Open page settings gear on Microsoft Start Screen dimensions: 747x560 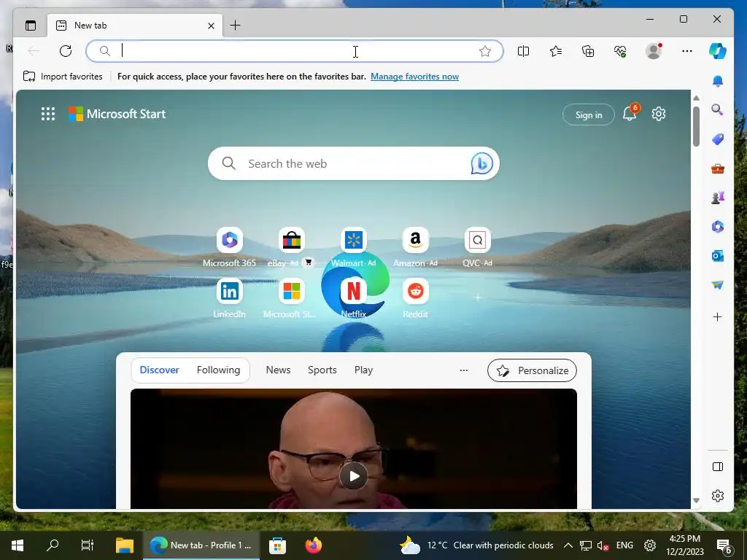(x=659, y=114)
